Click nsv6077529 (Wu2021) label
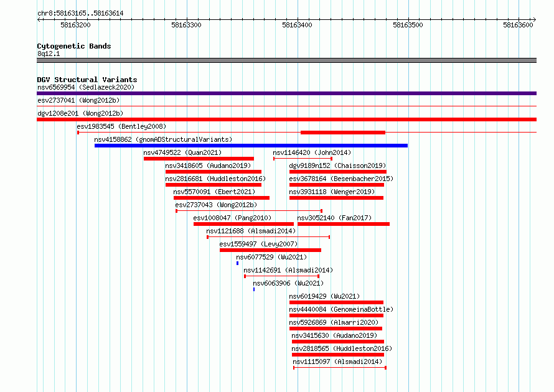Viewport: 554px width, 392px height. [x=271, y=257]
